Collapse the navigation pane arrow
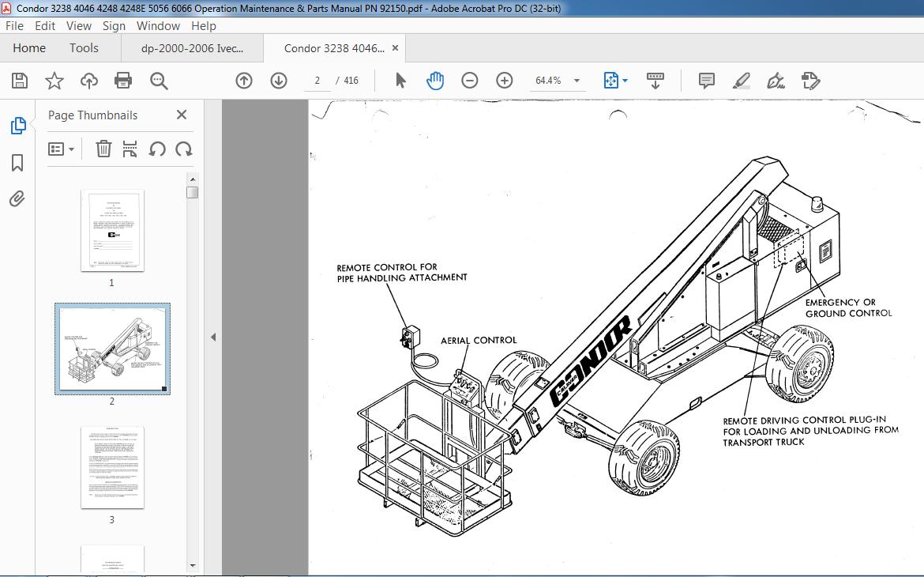This screenshot has width=924, height=577. point(213,338)
